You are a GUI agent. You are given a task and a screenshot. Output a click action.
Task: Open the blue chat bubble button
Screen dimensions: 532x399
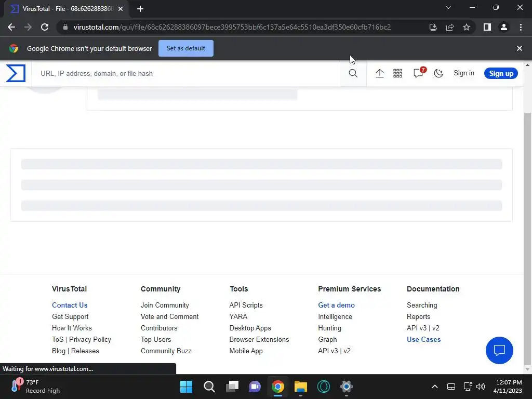(499, 350)
